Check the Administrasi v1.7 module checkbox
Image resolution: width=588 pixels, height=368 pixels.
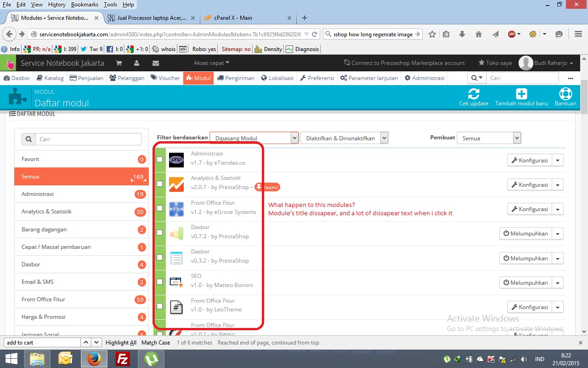(159, 159)
